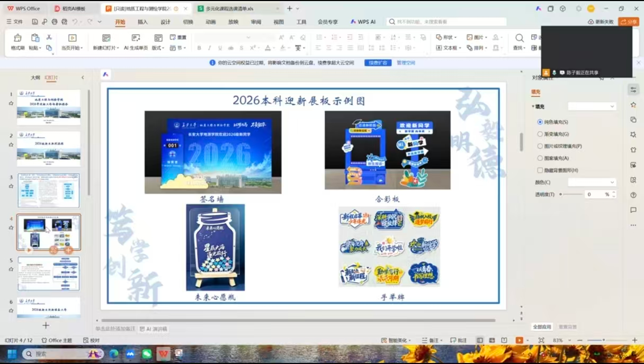Click the star icon in right sidebar
Image resolution: width=644 pixels, height=364 pixels.
click(x=633, y=105)
